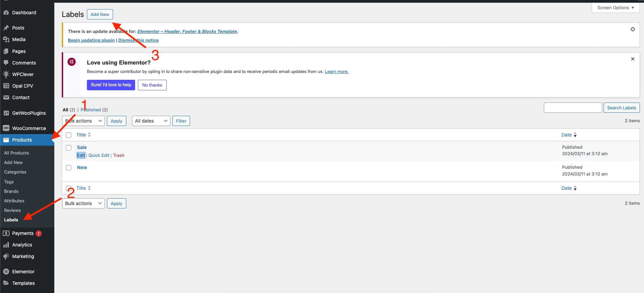This screenshot has height=293, width=644.
Task: Click the Dashboard gauge icon in sidebar
Action: coord(6,13)
